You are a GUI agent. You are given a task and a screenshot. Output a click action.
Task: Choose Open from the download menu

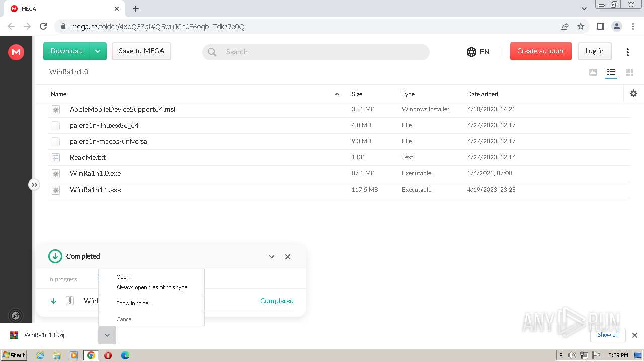pyautogui.click(x=151, y=277)
